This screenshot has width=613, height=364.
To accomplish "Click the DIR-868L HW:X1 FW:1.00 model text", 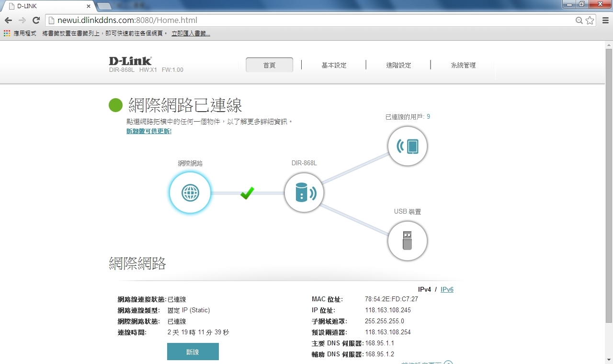I will point(146,70).
